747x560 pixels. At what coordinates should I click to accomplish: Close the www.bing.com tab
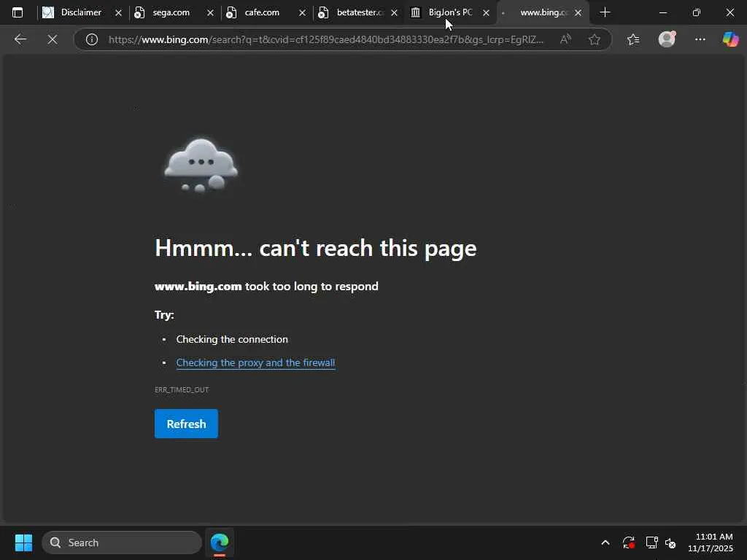(578, 13)
